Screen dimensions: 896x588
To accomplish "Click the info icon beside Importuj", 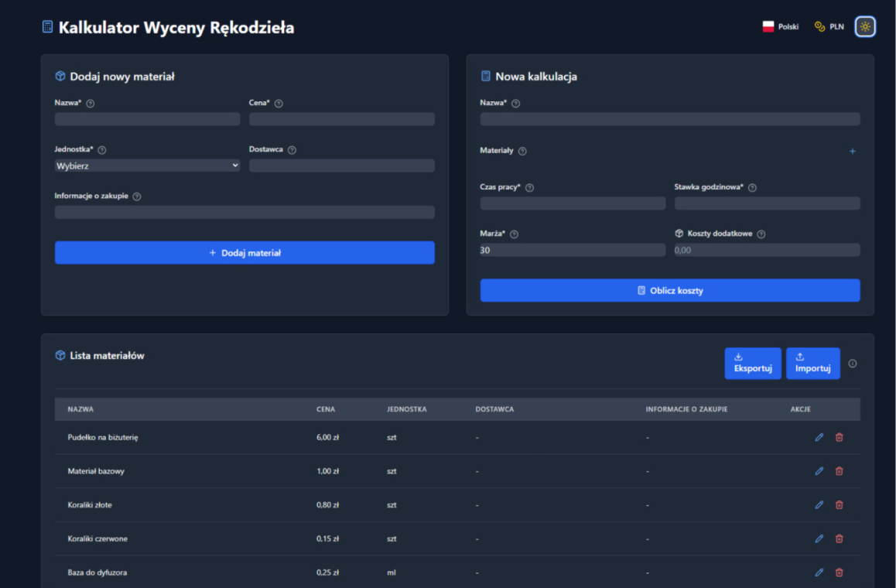I will point(852,364).
